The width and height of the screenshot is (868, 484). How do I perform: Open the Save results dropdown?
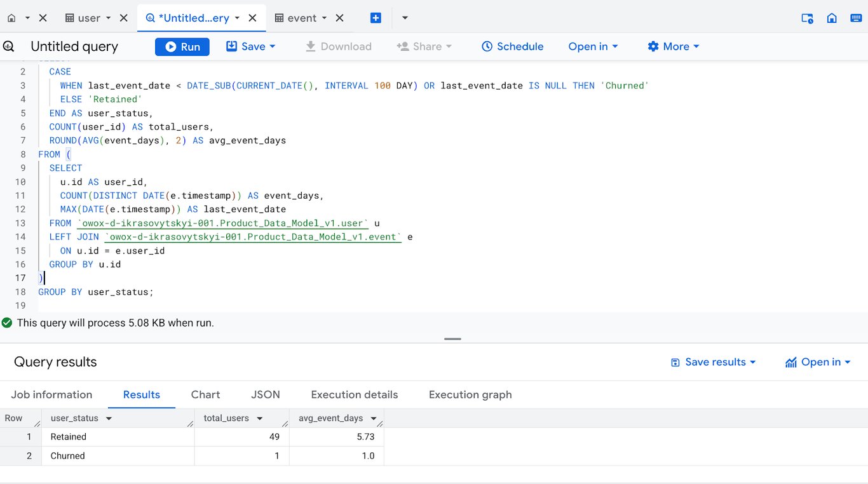[x=714, y=362]
